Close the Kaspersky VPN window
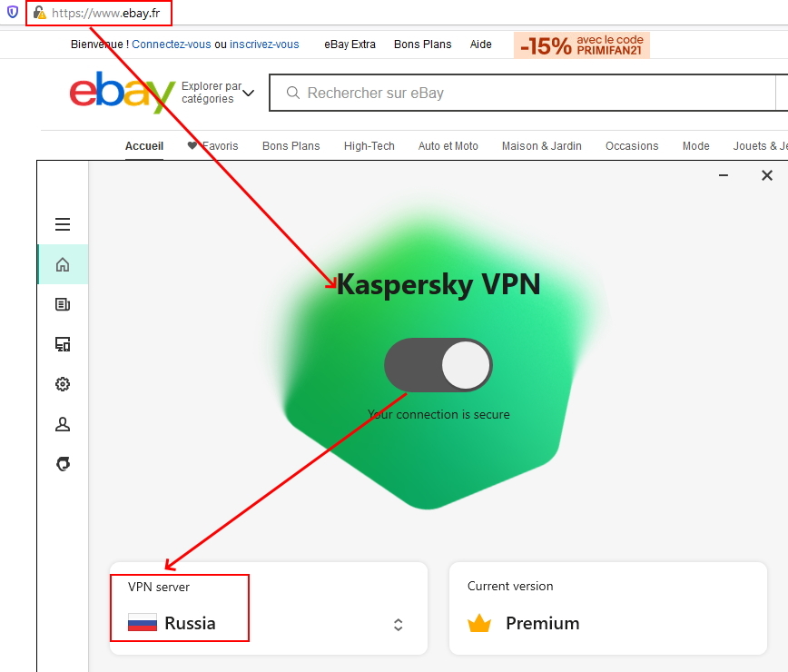 [x=767, y=175]
